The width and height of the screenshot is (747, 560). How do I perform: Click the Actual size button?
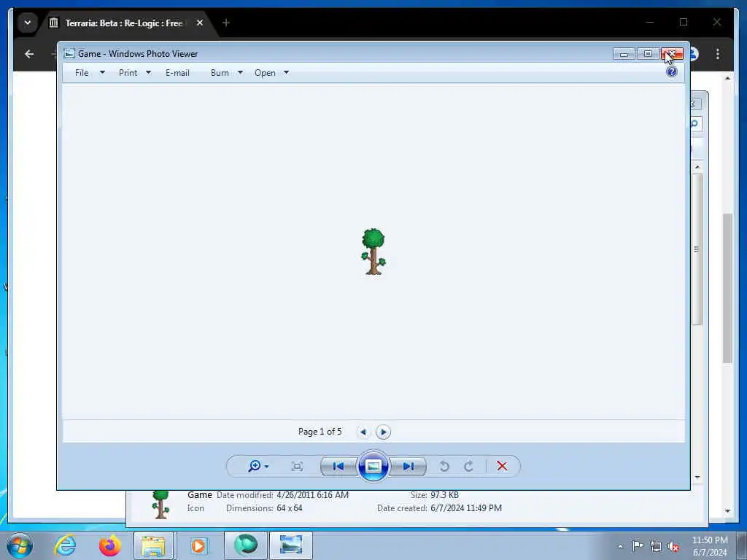297,466
